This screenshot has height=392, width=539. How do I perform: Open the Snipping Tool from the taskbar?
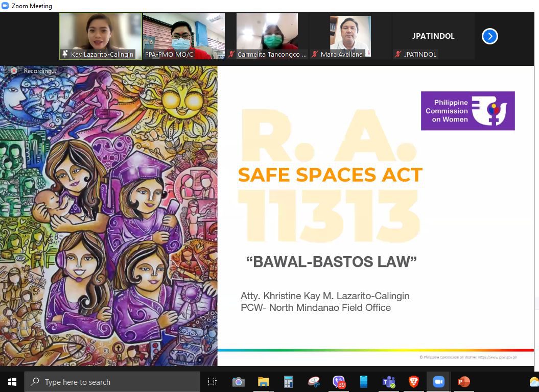coord(314,382)
